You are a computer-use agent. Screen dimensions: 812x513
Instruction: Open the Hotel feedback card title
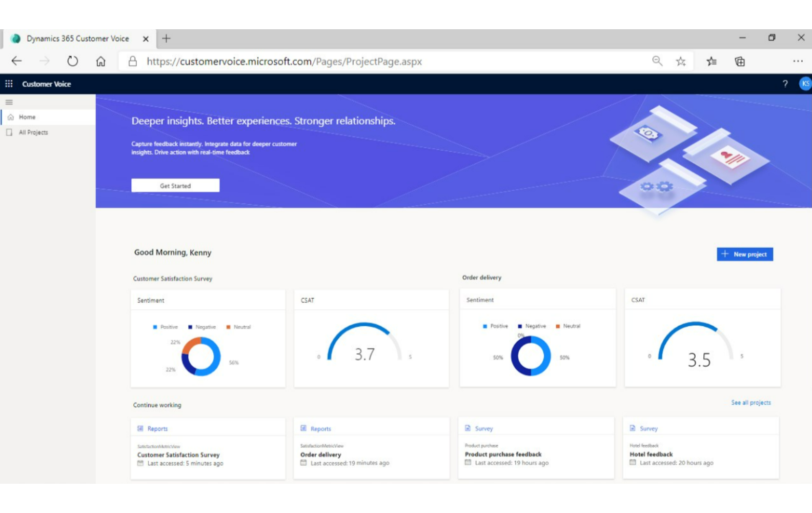point(651,454)
